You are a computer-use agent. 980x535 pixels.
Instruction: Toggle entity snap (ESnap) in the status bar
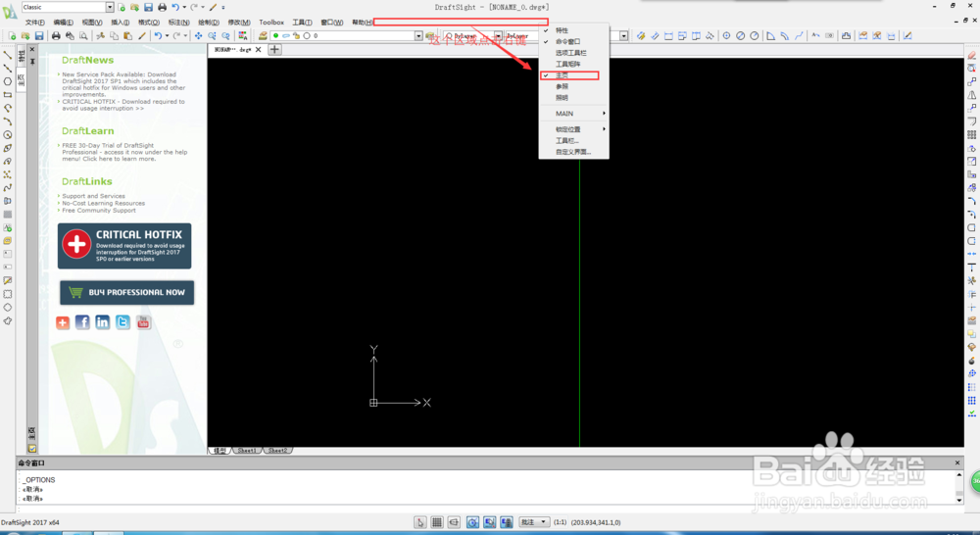point(489,522)
